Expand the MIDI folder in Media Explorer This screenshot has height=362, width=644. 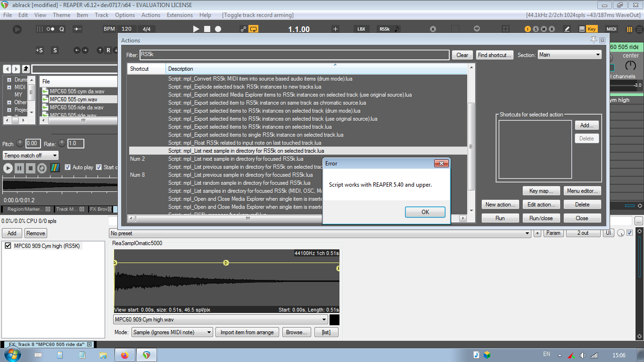tap(9, 87)
